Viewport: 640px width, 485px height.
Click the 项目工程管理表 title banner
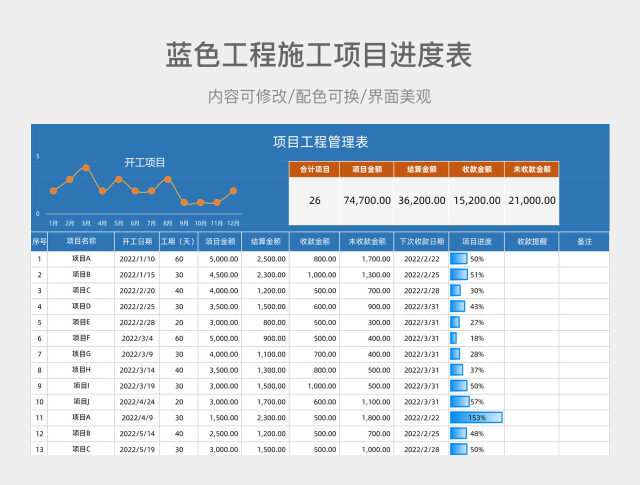(320, 142)
